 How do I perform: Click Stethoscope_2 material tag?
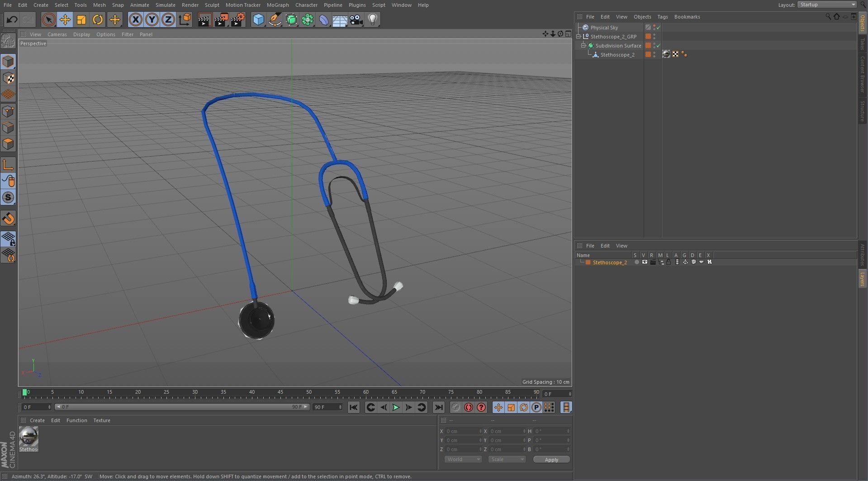point(666,54)
